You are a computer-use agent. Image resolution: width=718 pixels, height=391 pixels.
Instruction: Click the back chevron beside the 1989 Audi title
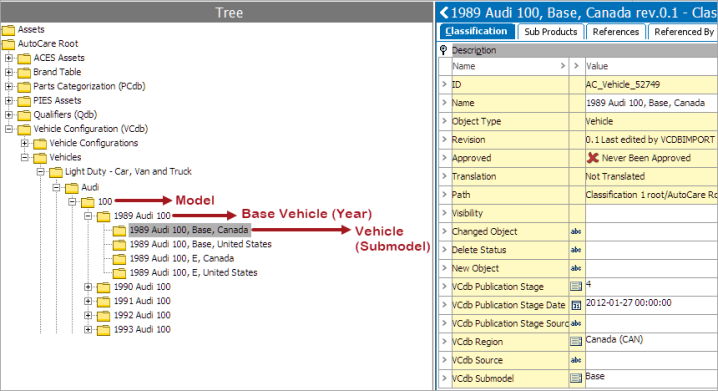tap(444, 12)
